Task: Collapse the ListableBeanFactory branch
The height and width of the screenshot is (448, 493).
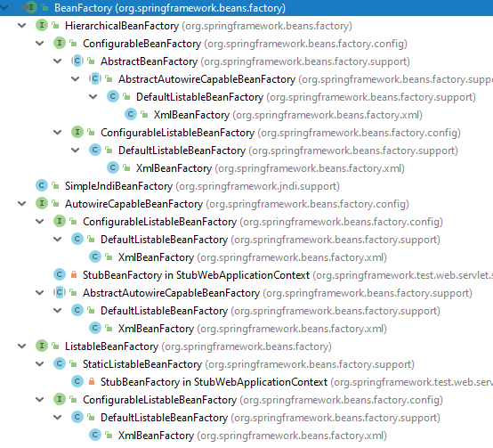Action: tap(22, 346)
